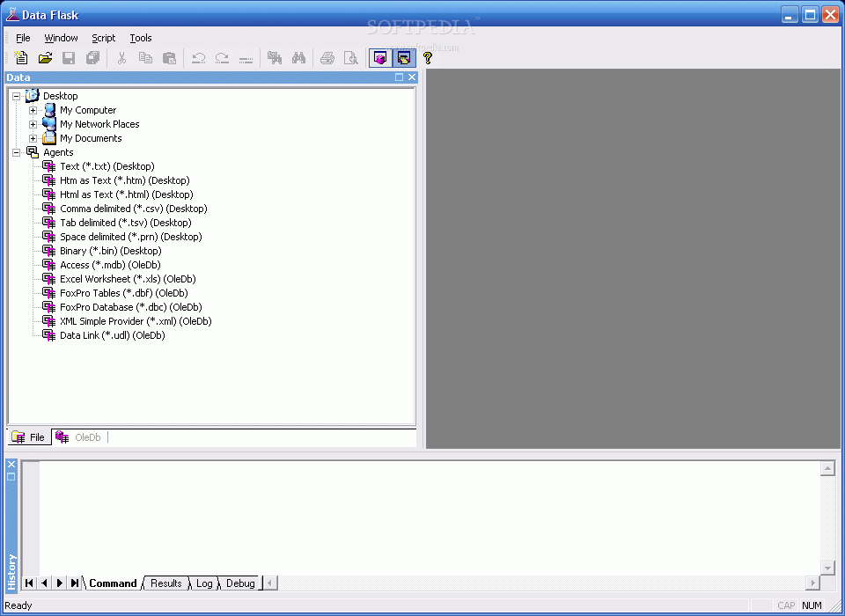The height and width of the screenshot is (616, 845).
Task: Open the Tools menu
Action: 141,38
